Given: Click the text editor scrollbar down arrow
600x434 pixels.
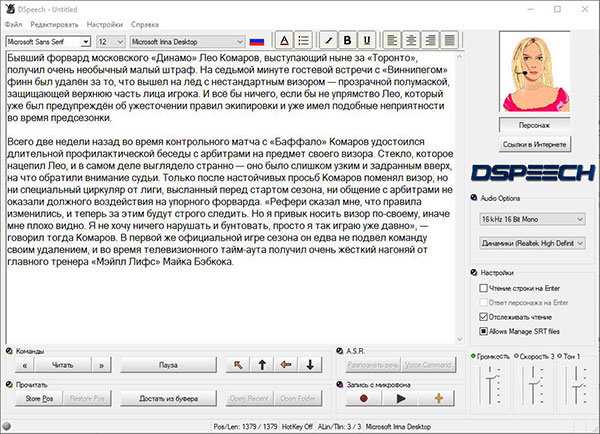Looking at the screenshot, I should (x=460, y=339).
